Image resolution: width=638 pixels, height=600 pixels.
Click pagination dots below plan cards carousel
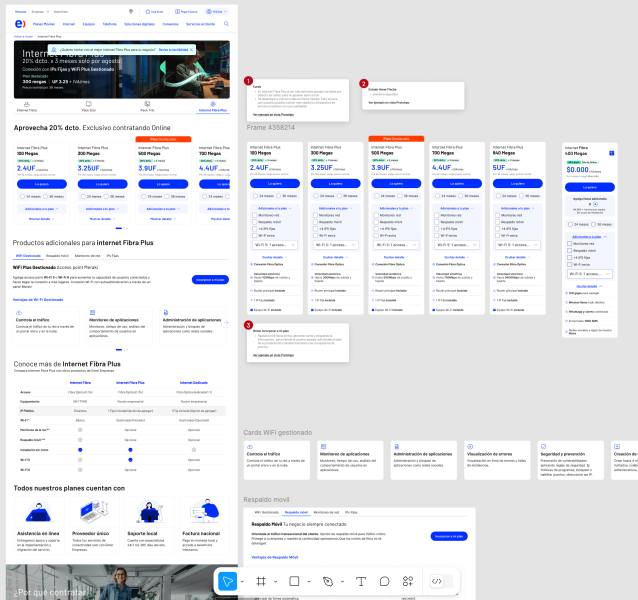pyautogui.click(x=122, y=228)
